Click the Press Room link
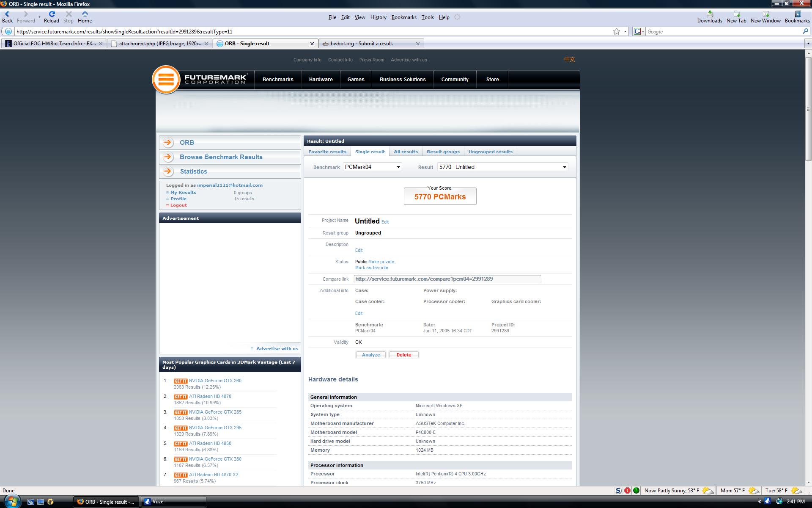812x508 pixels. (372, 60)
